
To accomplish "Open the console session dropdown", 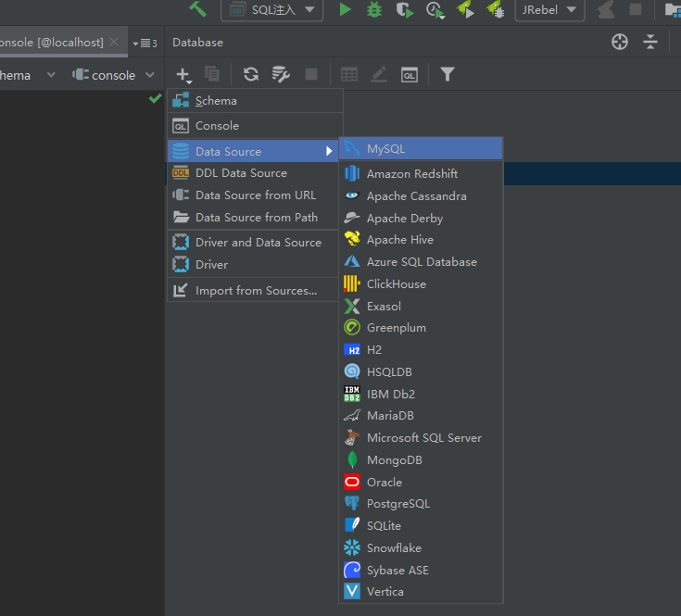I will 113,75.
